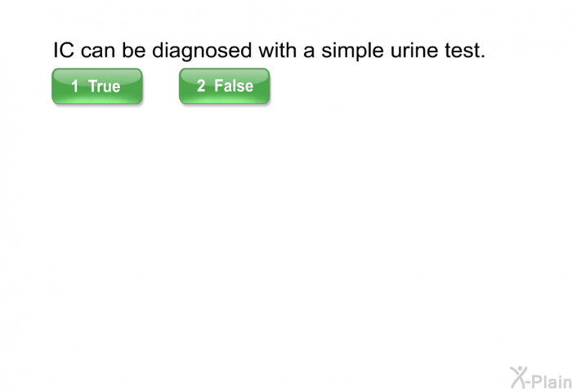Click the letter X in X-Plain logo
This screenshot has height=392, width=572.
click(x=518, y=377)
